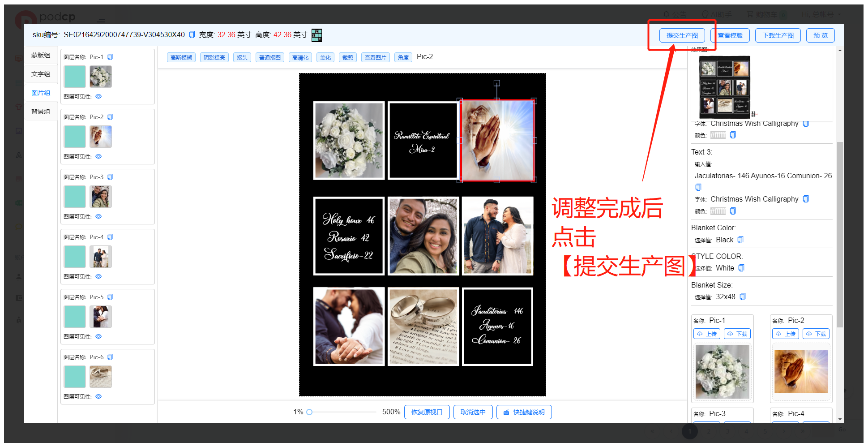Image resolution: width=868 pixels, height=447 pixels.
Task: Click the 预览 button
Action: coord(821,35)
